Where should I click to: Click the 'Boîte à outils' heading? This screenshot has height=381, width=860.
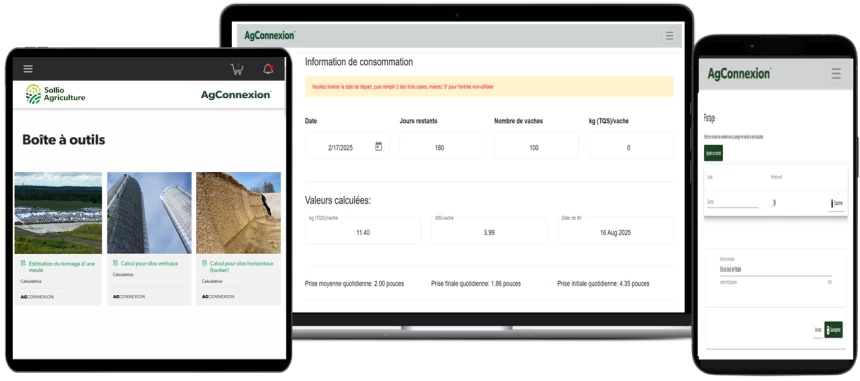[64, 140]
